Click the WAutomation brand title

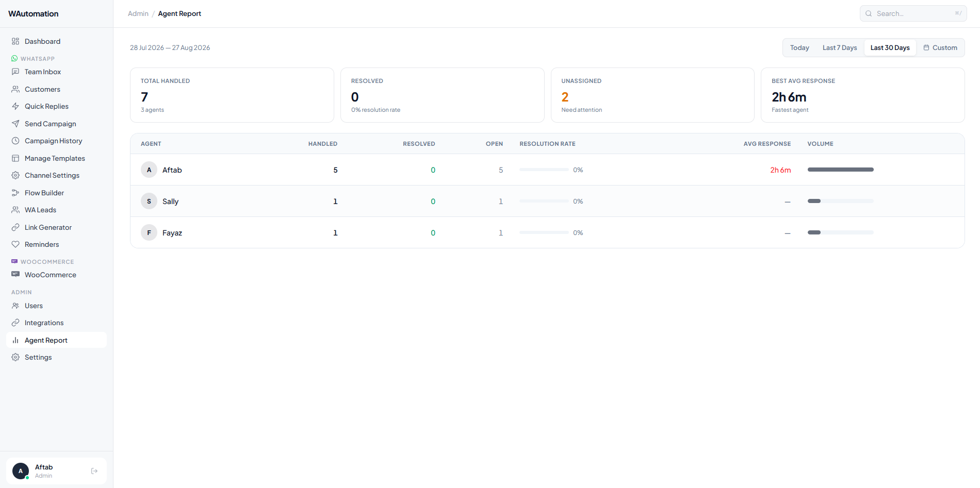(34, 14)
